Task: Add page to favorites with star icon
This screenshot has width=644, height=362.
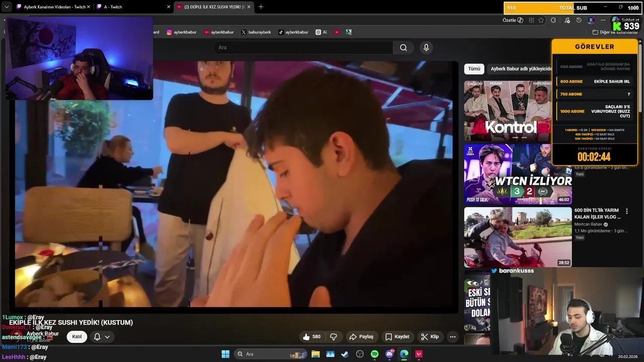Action: pyautogui.click(x=541, y=20)
